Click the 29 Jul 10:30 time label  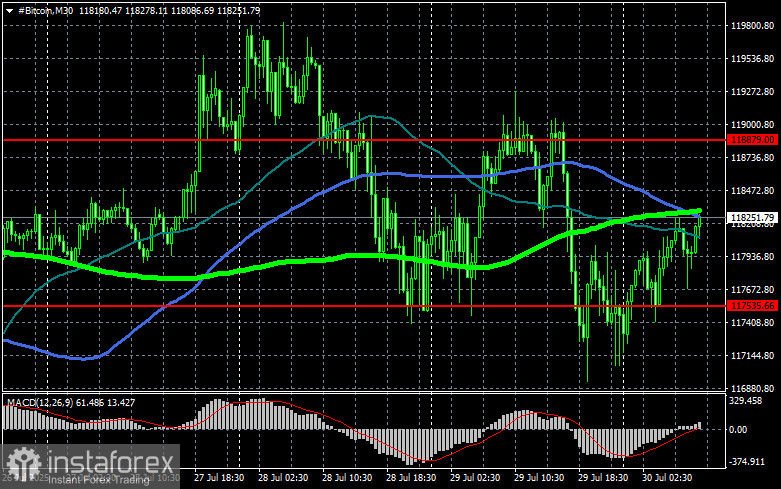click(539, 477)
